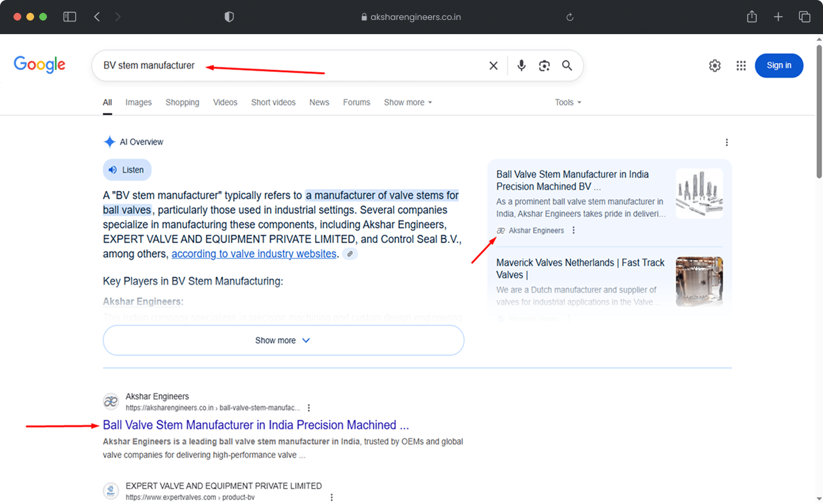Click the Google logo
The height and width of the screenshot is (504, 823).
[x=40, y=65]
